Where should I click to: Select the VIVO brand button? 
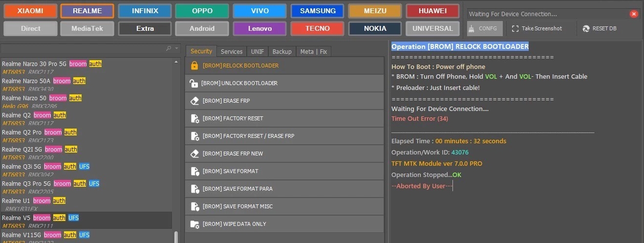click(260, 11)
